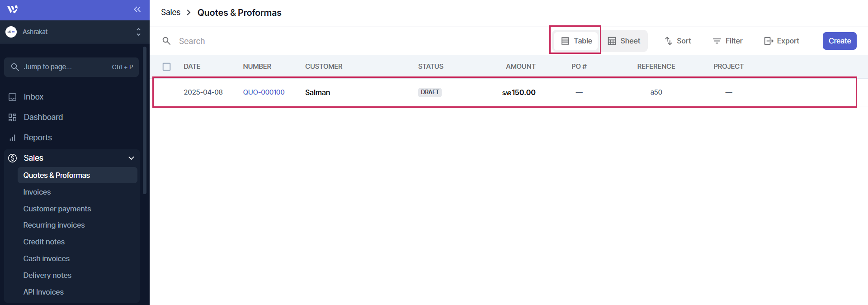Switch to Sheet view

pyautogui.click(x=624, y=41)
